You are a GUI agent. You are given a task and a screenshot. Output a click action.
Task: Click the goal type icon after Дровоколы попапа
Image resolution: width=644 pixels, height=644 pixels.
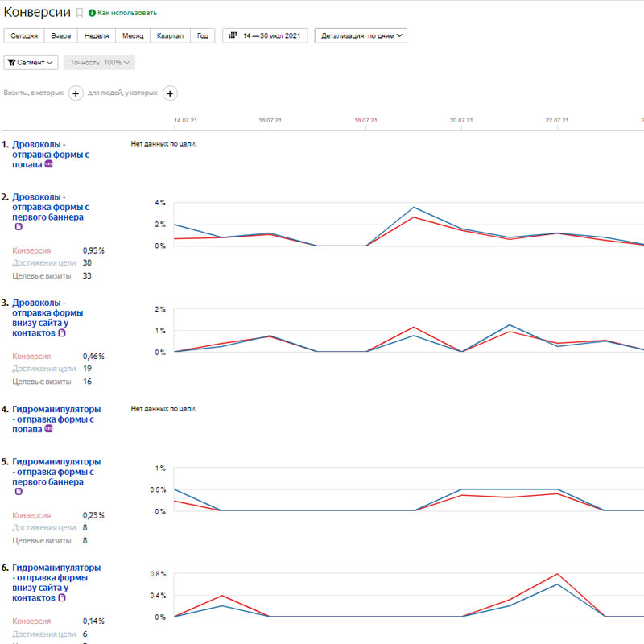point(49,164)
